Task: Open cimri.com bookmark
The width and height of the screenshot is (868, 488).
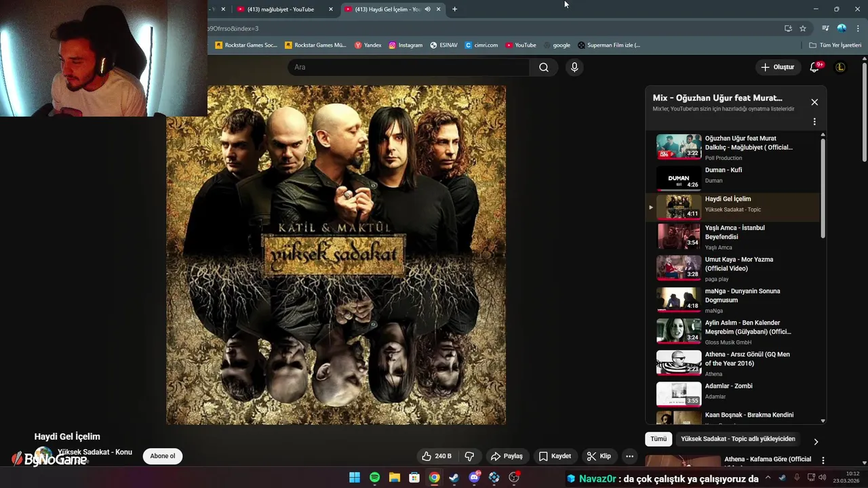Action: (481, 45)
